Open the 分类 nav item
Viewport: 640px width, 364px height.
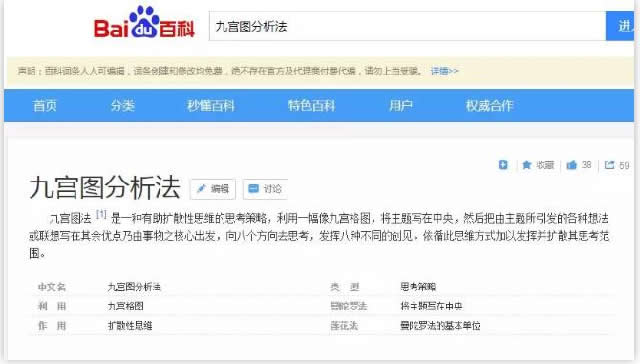tap(122, 106)
